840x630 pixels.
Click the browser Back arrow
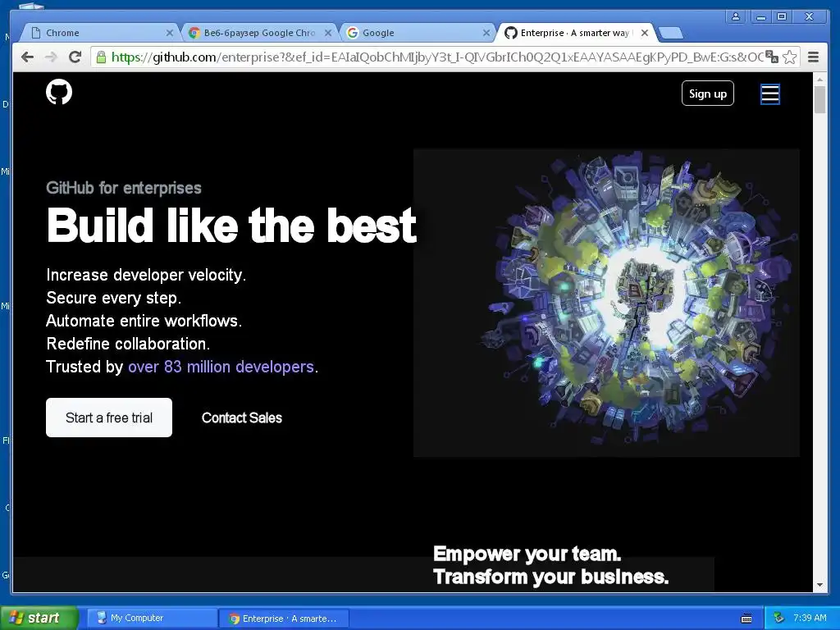27,57
